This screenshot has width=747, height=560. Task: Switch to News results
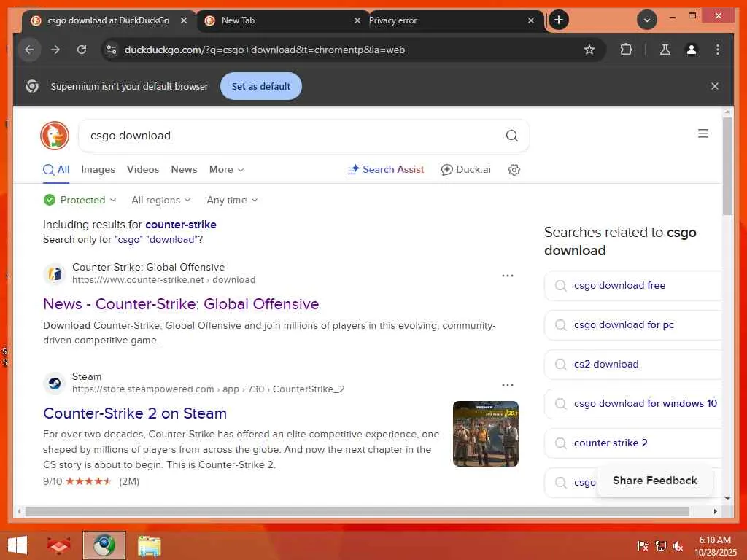click(x=184, y=169)
